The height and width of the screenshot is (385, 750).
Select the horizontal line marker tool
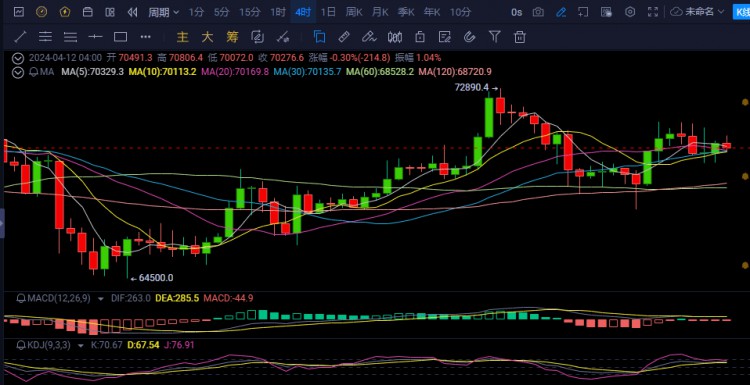point(95,36)
